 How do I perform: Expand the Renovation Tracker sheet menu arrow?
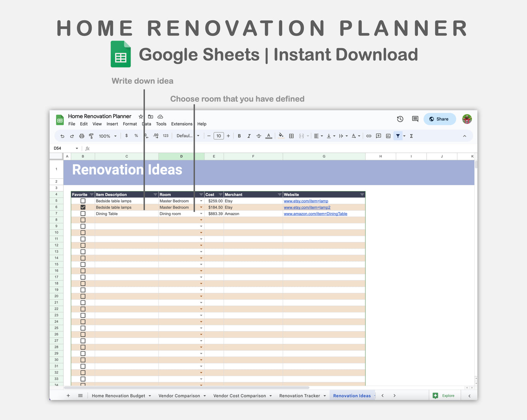[x=325, y=396]
